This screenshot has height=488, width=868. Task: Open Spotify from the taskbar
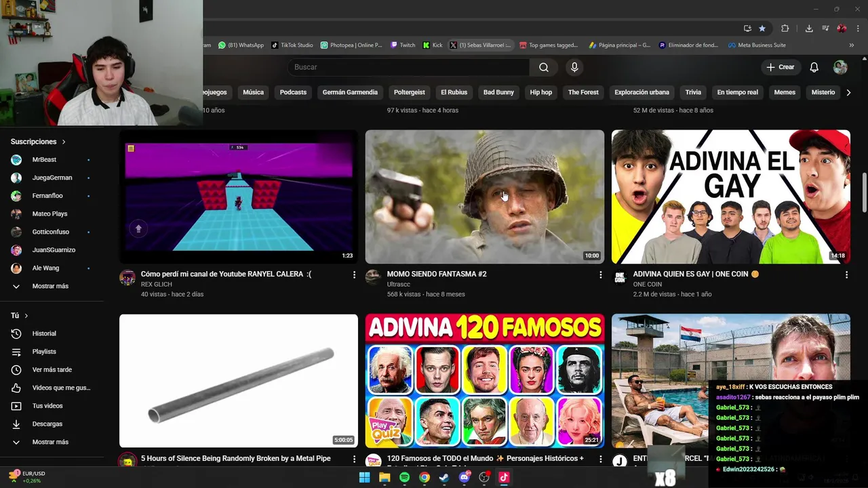click(404, 477)
